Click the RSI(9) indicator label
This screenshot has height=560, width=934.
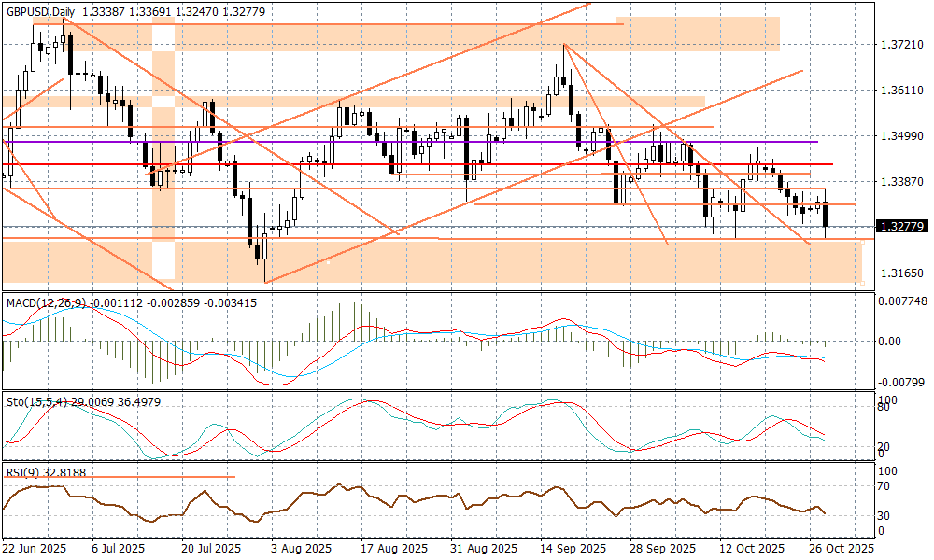[23, 473]
